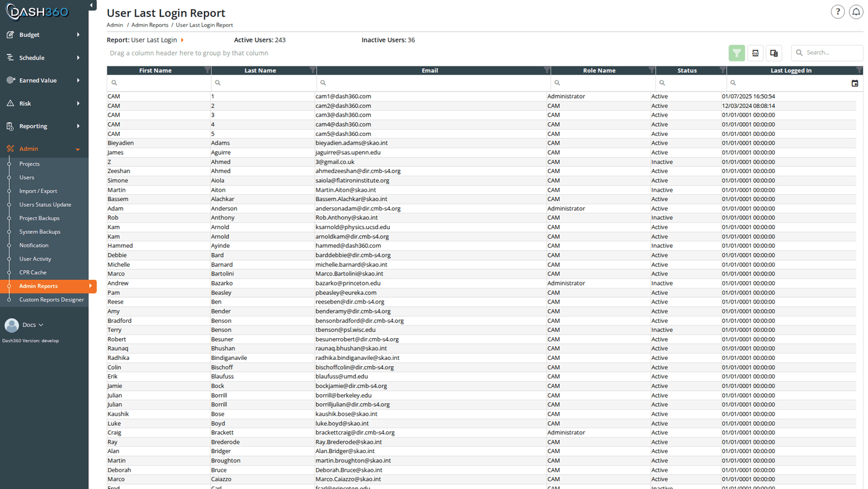Viewport: 868px width, 489px height.
Task: Expand the Admin Reports submenu arrow
Action: 91,286
